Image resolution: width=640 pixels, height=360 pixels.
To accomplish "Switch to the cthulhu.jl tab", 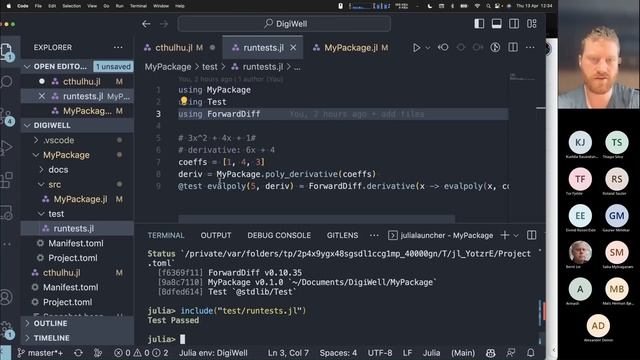I will point(173,48).
